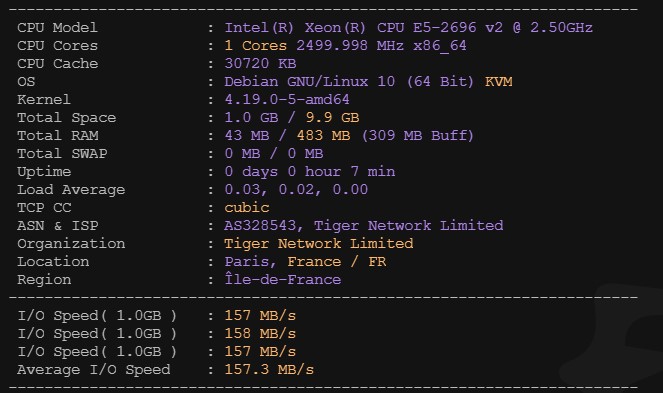
Task: Click the KVM virtualization label
Action: click(499, 81)
